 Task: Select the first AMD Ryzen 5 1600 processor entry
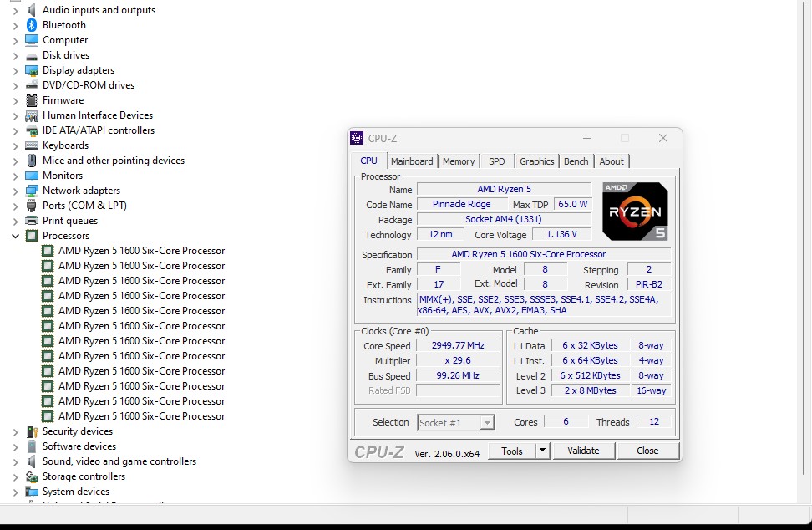pyautogui.click(x=141, y=251)
